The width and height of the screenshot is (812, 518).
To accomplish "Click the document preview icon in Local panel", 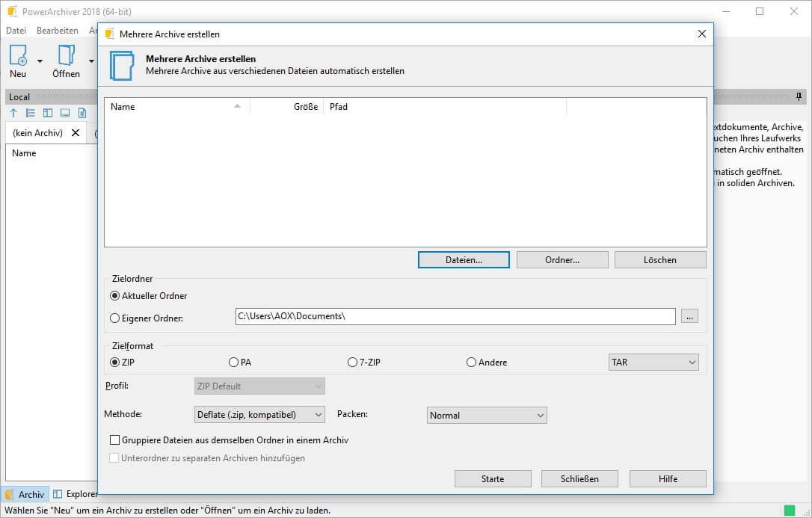I will [x=82, y=113].
